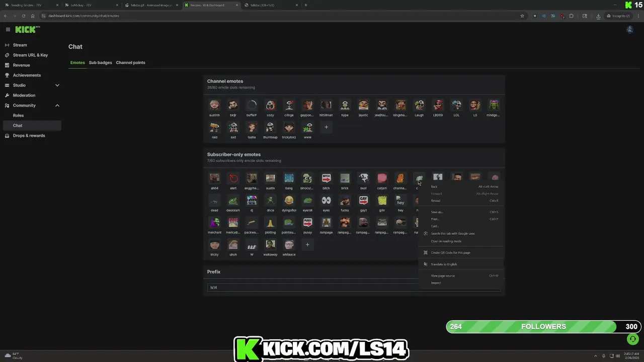
Task: Open the hamburger menu beside Kick logo
Action: (8, 30)
